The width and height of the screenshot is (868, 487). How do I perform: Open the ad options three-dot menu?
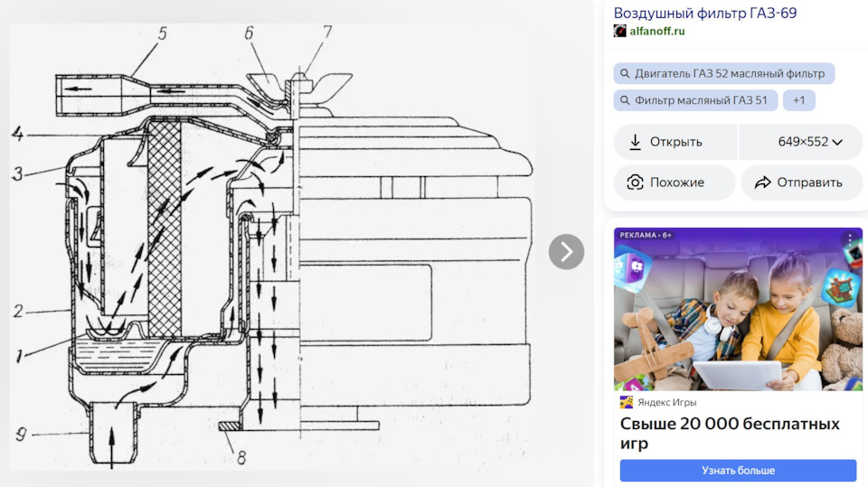[848, 239]
